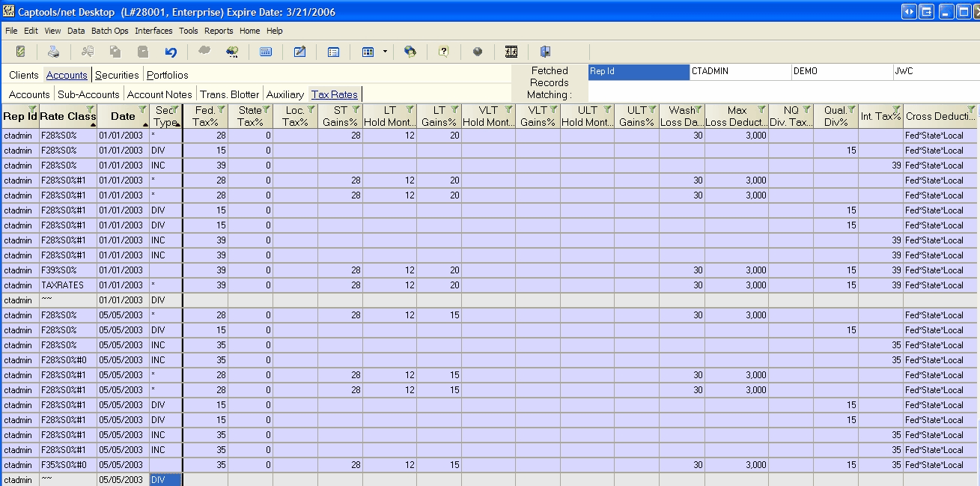Click the exit door icon

click(x=545, y=52)
